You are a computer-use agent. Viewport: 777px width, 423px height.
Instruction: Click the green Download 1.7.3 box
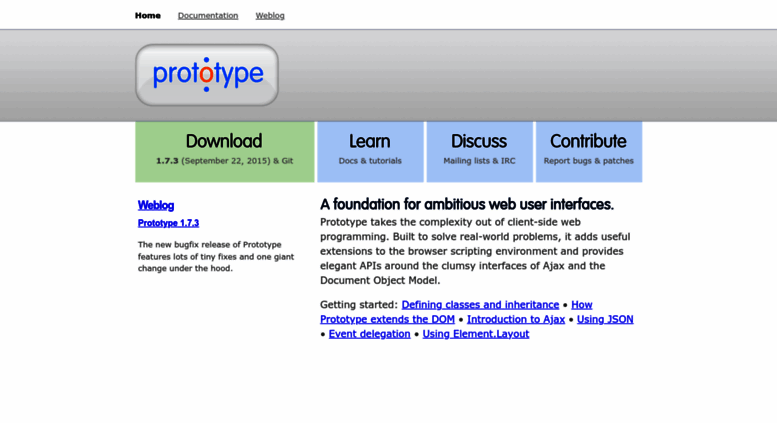[x=225, y=152]
